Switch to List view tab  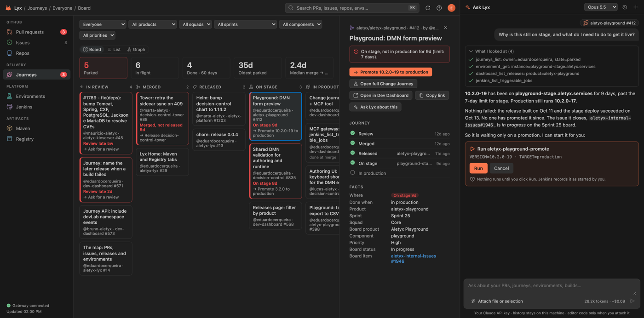(x=114, y=49)
